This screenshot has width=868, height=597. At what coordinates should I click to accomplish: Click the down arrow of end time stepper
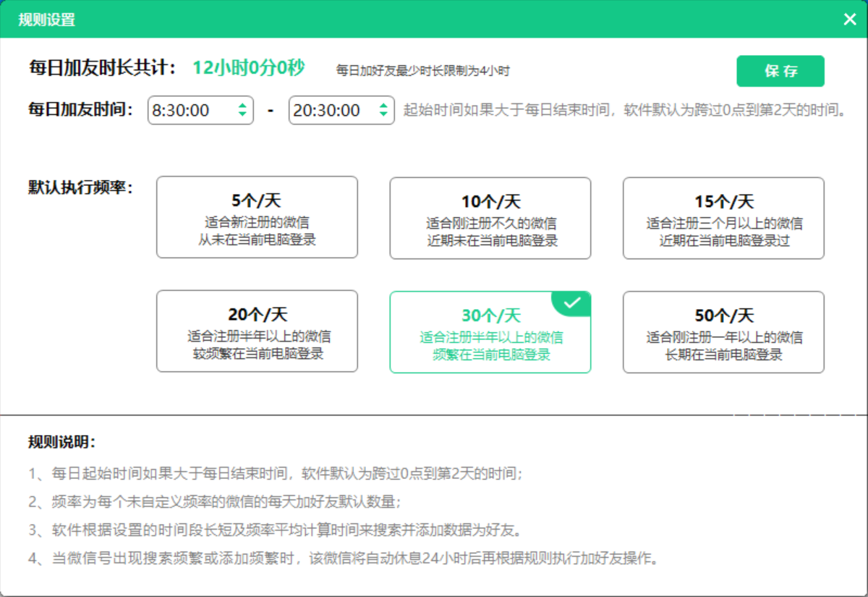pyautogui.click(x=383, y=115)
